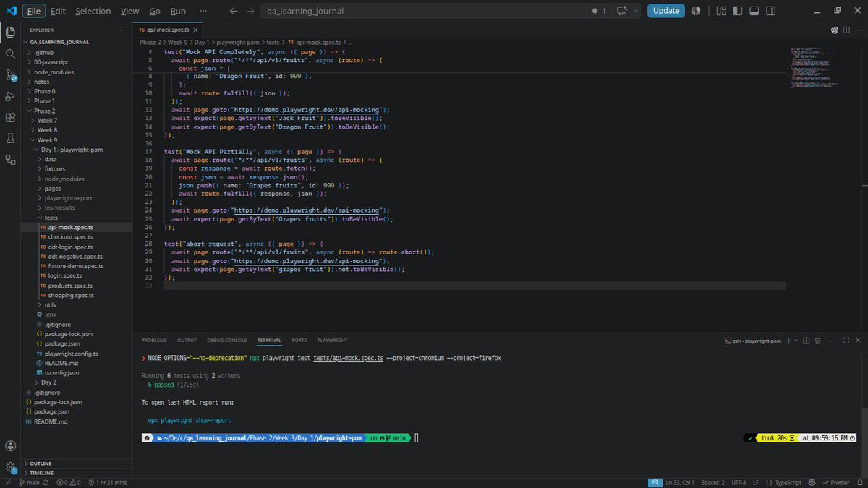Click the new terminal plus icon

click(788, 341)
